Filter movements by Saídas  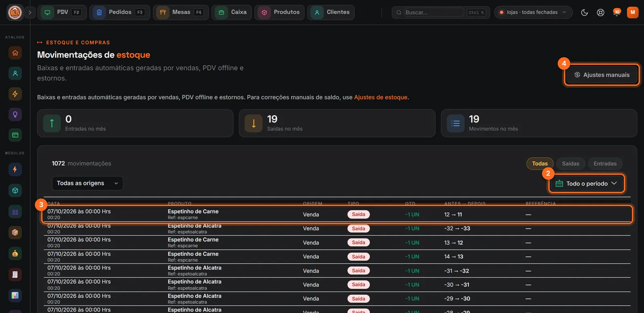(x=571, y=164)
